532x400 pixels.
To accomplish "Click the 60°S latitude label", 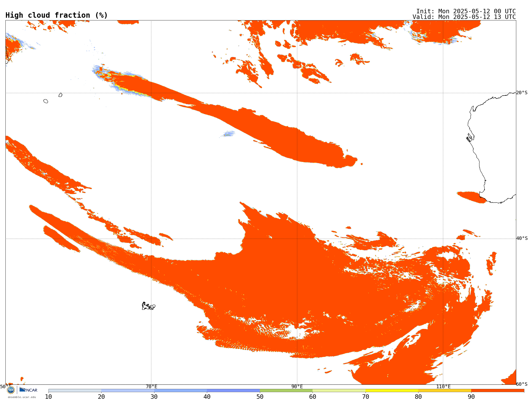I will pos(522,384).
